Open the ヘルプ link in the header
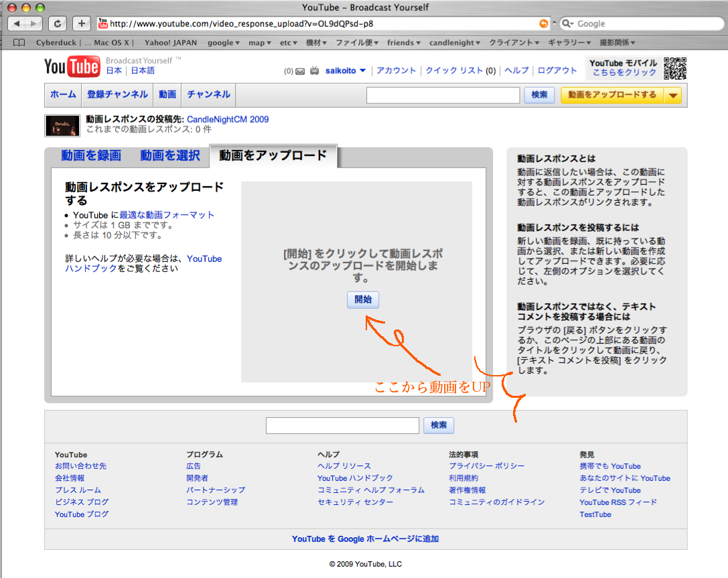The height and width of the screenshot is (578, 728). click(x=517, y=70)
